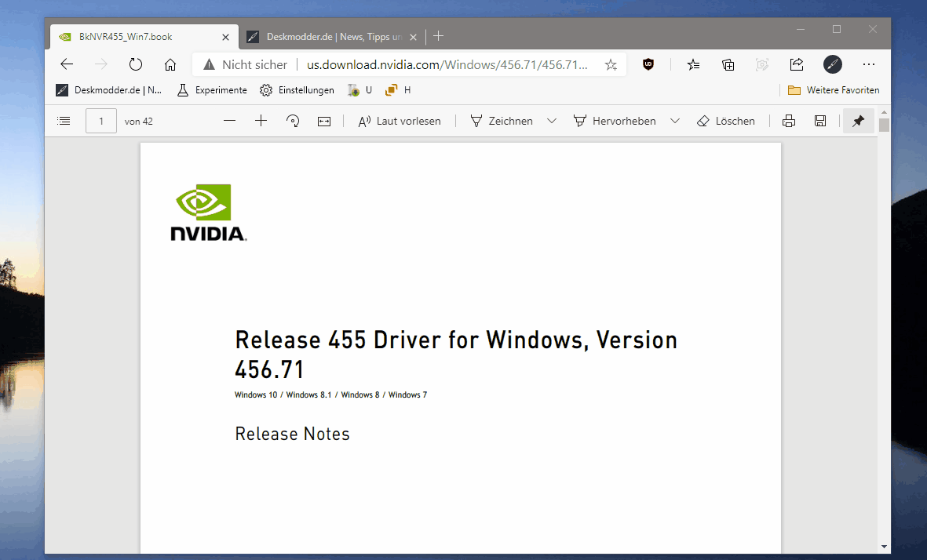This screenshot has height=560, width=927.
Task: Minimize the browser window
Action: tap(801, 29)
